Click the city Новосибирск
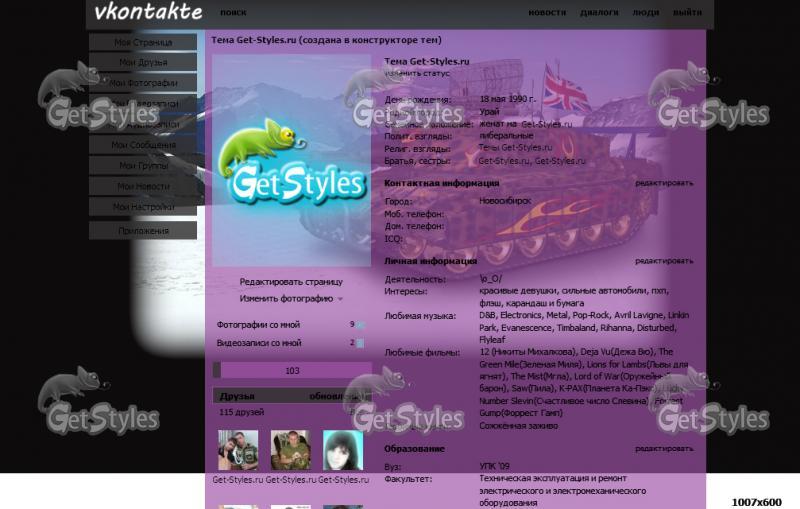Image resolution: width=800 pixels, height=509 pixels. point(505,201)
